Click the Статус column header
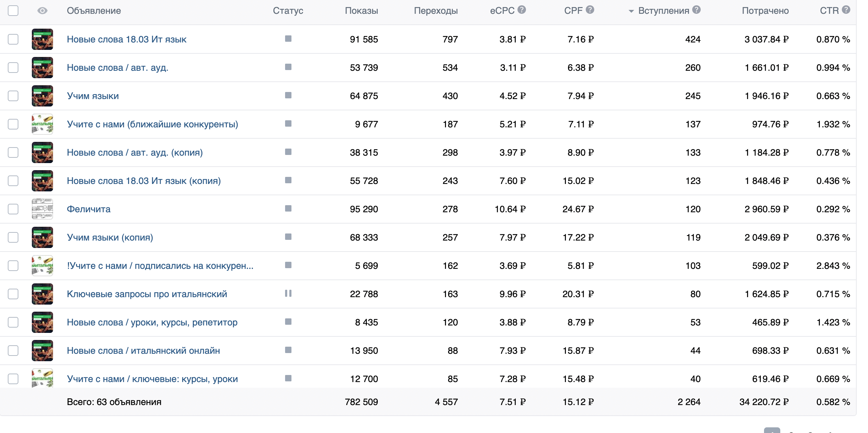Viewport: 868px width, 433px height. click(x=288, y=11)
